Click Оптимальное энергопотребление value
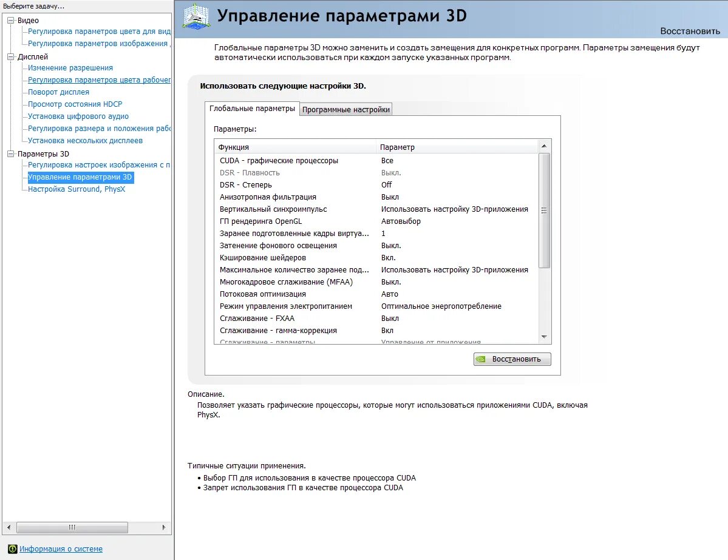This screenshot has width=728, height=560. pyautogui.click(x=441, y=306)
